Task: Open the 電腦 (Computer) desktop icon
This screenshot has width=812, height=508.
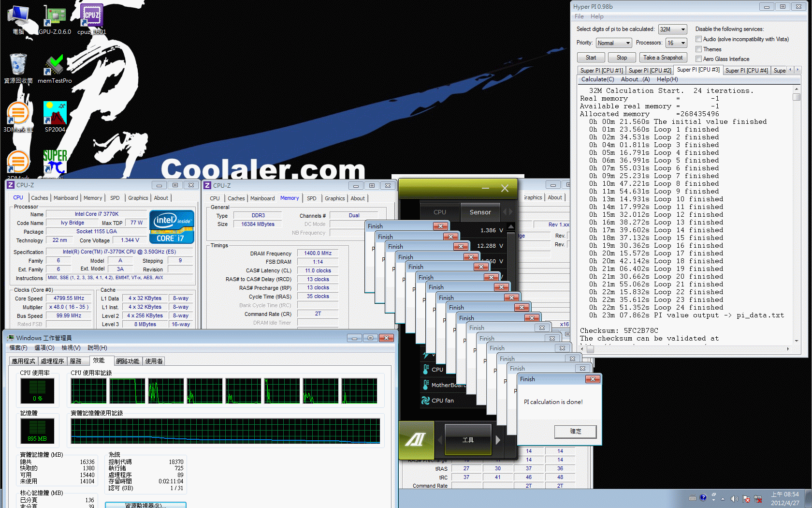Action: pos(18,19)
